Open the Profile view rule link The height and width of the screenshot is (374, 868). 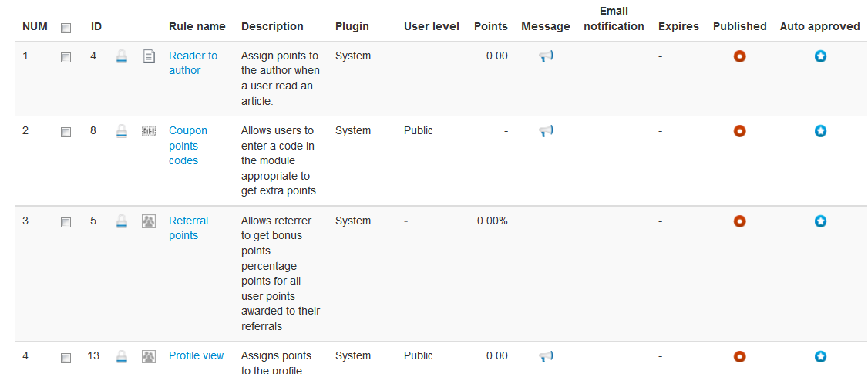(x=196, y=355)
